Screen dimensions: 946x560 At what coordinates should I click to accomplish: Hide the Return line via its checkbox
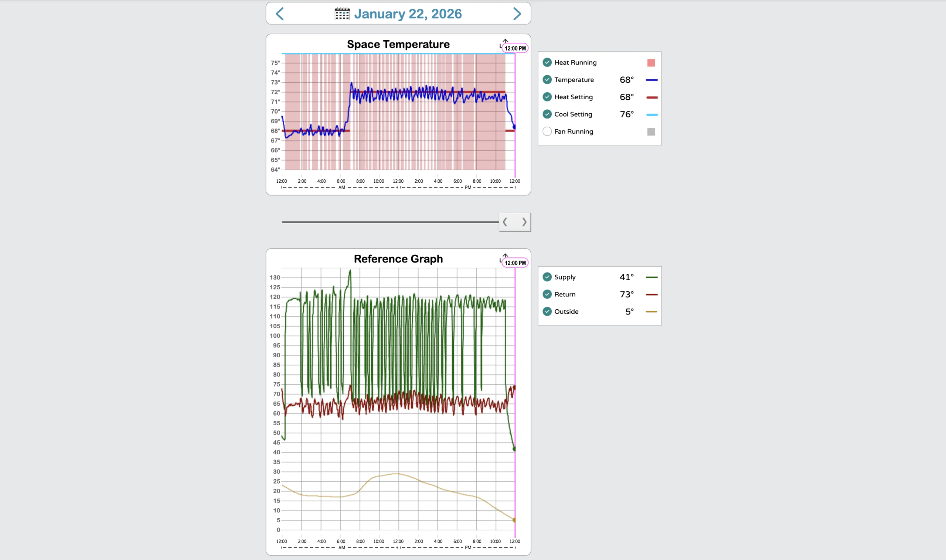pyautogui.click(x=547, y=294)
